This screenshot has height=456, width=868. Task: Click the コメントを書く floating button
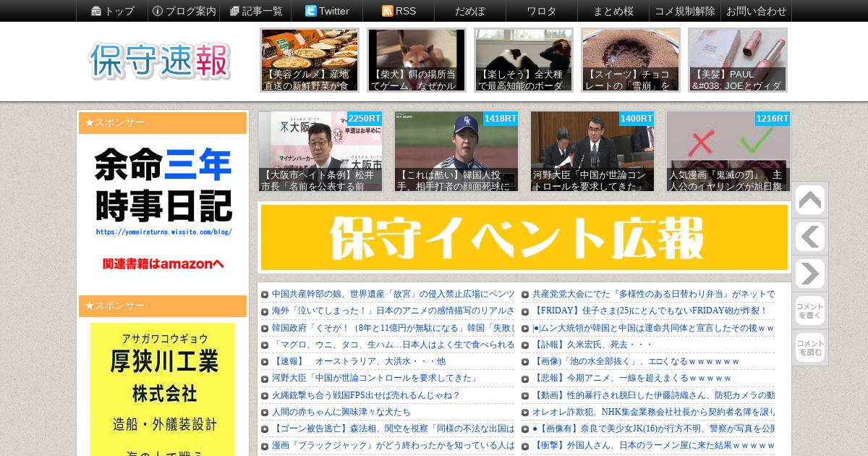810,311
